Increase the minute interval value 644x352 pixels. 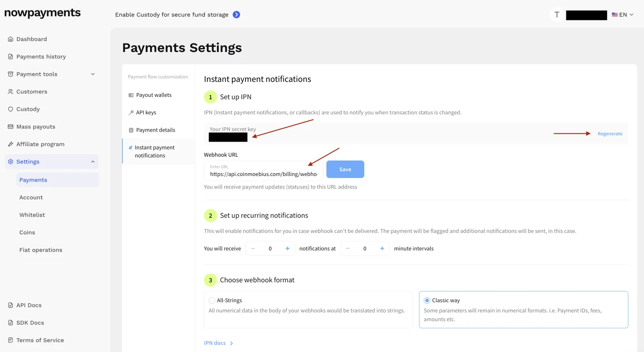(382, 248)
